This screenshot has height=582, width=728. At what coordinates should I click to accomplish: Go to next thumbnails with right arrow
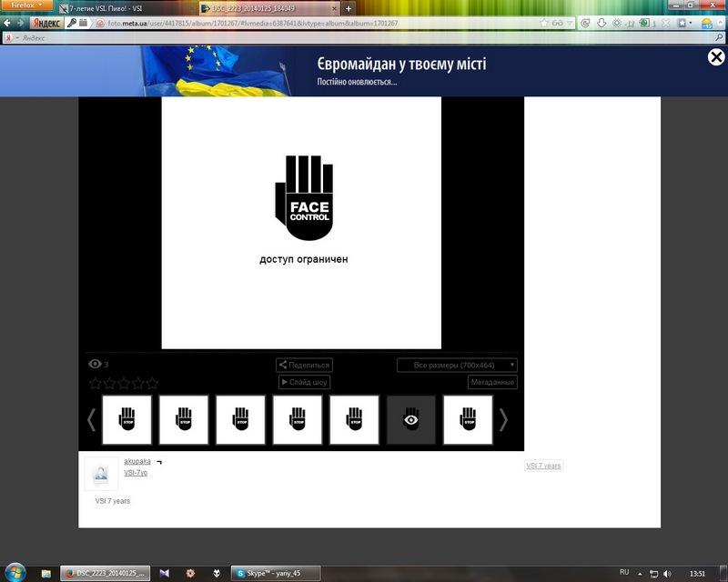503,419
